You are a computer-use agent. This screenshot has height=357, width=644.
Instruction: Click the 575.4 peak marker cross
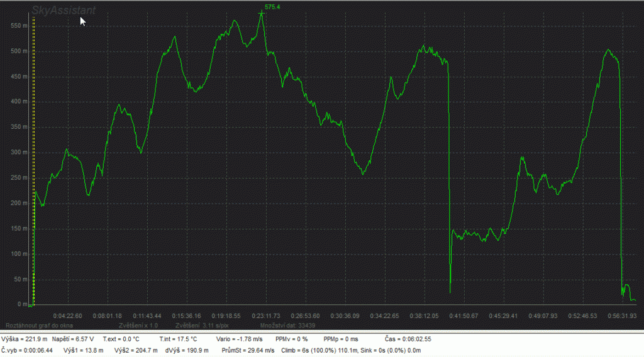[262, 13]
